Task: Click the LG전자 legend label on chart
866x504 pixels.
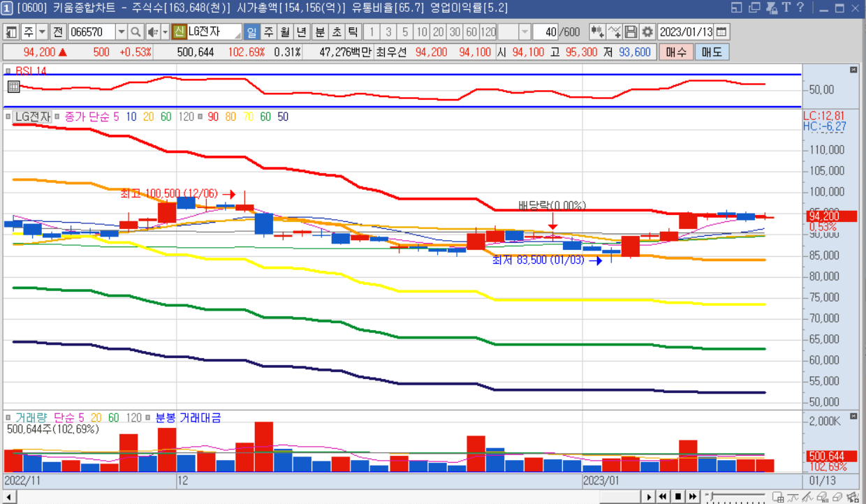Action: pos(32,117)
